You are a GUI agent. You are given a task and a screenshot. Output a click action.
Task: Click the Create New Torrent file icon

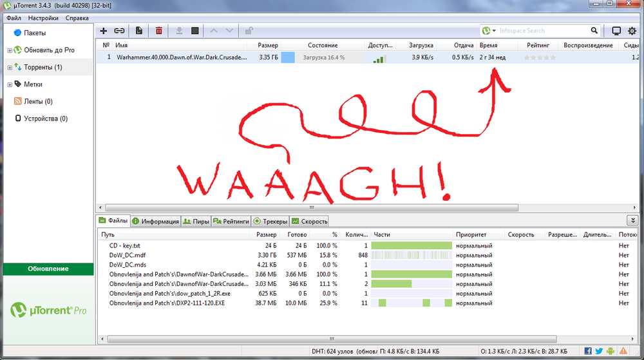pyautogui.click(x=139, y=30)
